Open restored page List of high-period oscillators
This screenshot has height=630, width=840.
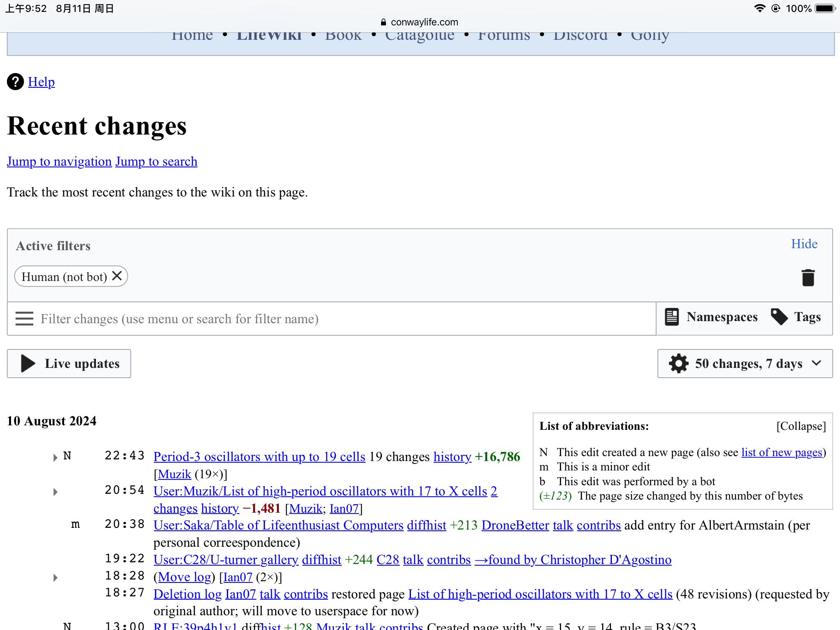(x=540, y=594)
